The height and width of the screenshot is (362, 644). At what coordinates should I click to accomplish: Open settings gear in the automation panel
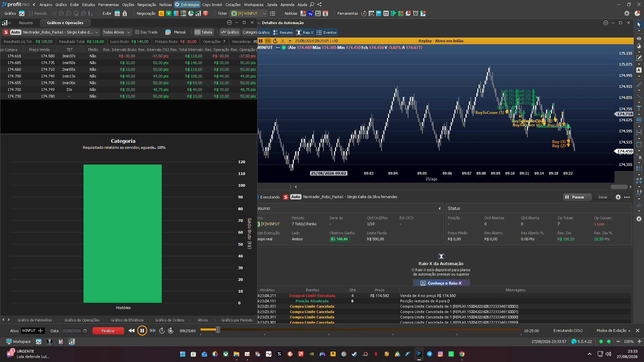[x=618, y=197]
